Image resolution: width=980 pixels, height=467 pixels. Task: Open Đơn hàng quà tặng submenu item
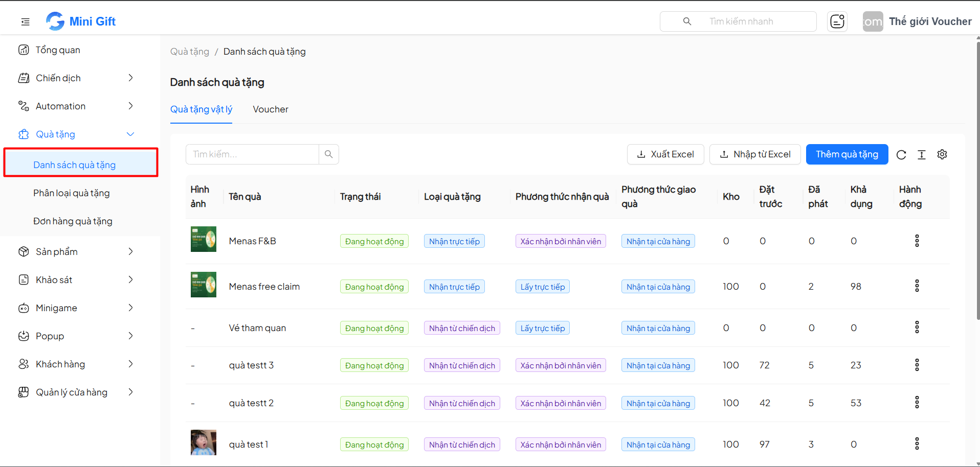tap(73, 221)
